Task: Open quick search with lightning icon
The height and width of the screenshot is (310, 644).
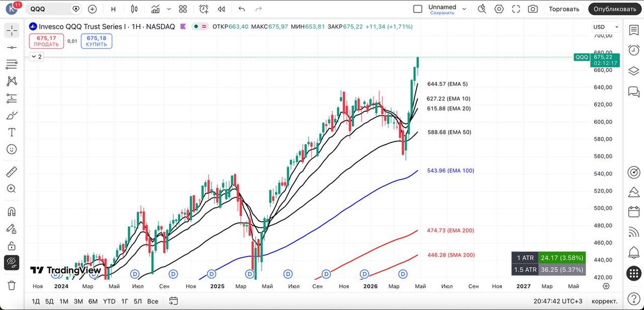Action: pyautogui.click(x=482, y=9)
